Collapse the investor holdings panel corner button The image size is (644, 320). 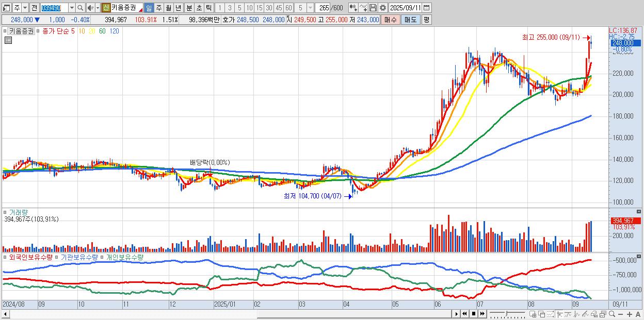pos(639,256)
